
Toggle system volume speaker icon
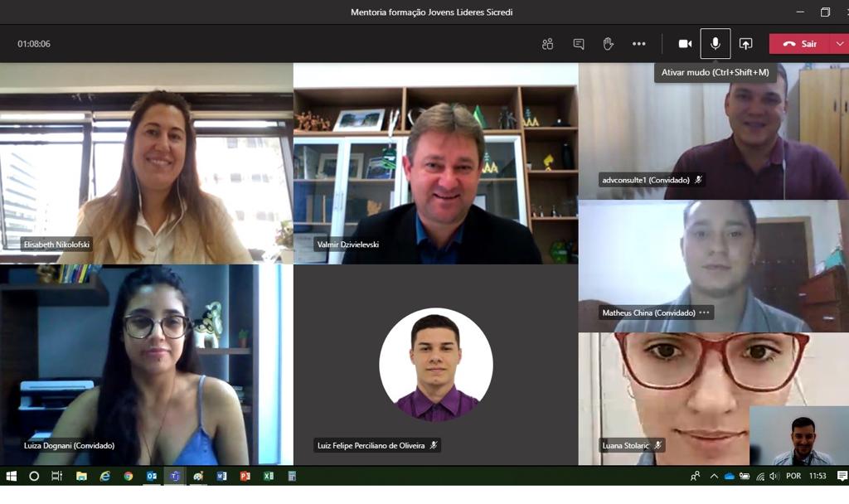[x=774, y=476]
